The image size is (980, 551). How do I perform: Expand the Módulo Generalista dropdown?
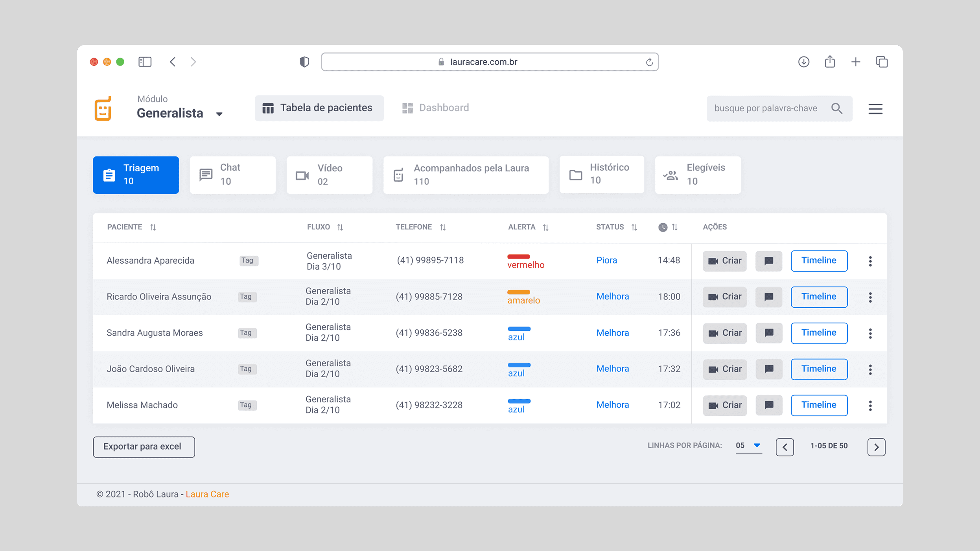point(219,114)
